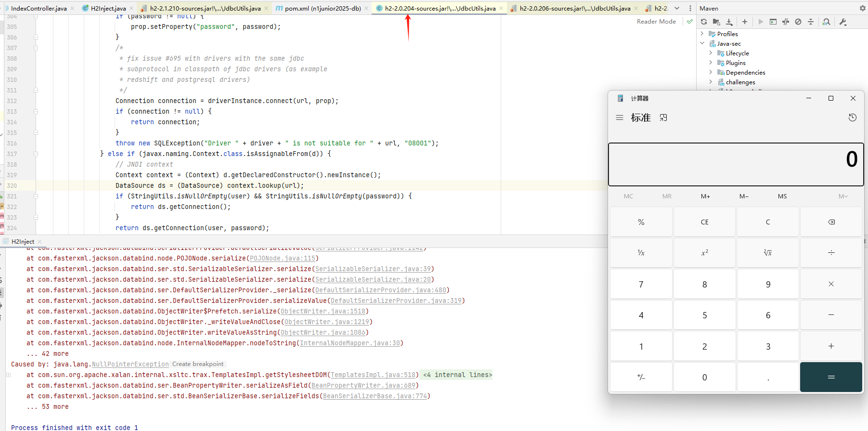Expand the Lifecycle node in Maven
The height and width of the screenshot is (431, 868).
point(711,53)
